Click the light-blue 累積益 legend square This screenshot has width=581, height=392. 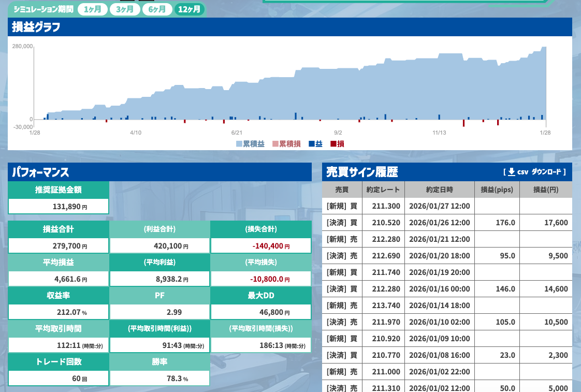coord(239,144)
